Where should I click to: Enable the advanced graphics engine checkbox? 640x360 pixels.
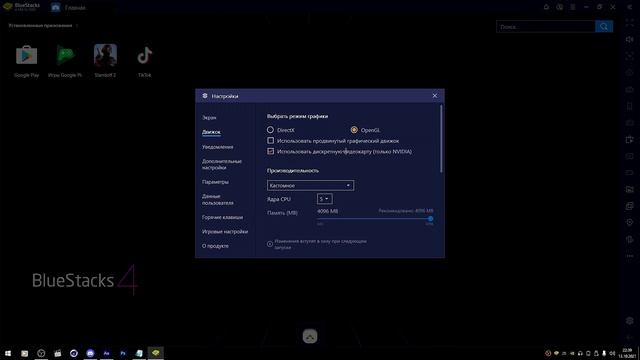coord(270,140)
